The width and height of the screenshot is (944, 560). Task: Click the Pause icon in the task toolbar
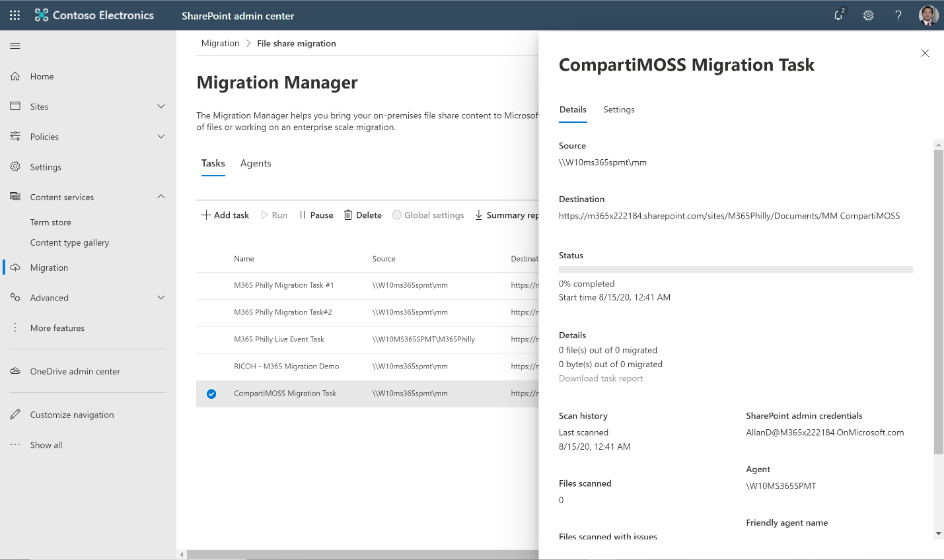click(303, 215)
